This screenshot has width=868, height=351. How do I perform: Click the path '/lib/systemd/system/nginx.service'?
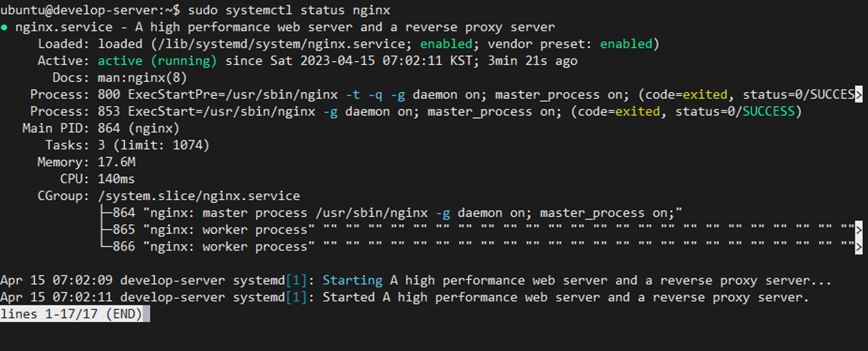click(x=281, y=44)
